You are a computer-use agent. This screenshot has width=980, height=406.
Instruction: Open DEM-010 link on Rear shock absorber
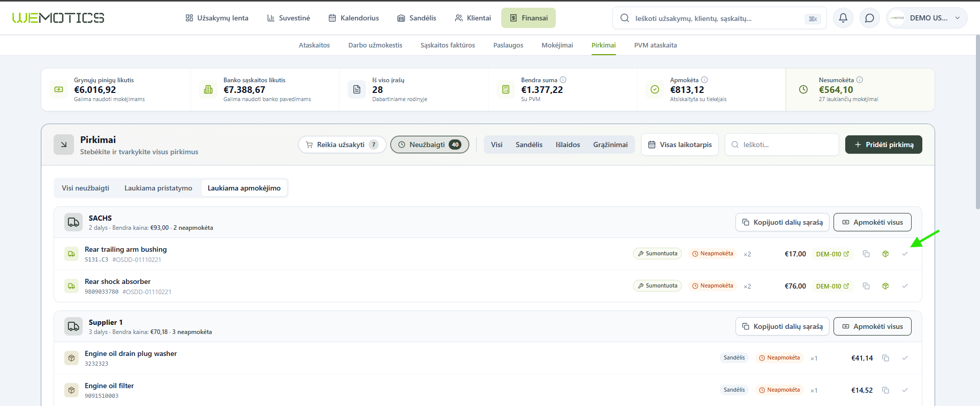coord(832,286)
